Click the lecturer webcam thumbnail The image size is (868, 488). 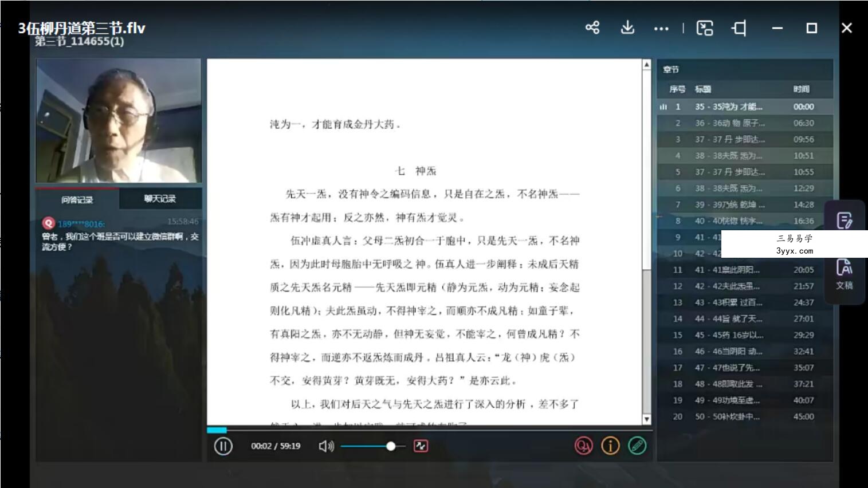click(119, 121)
